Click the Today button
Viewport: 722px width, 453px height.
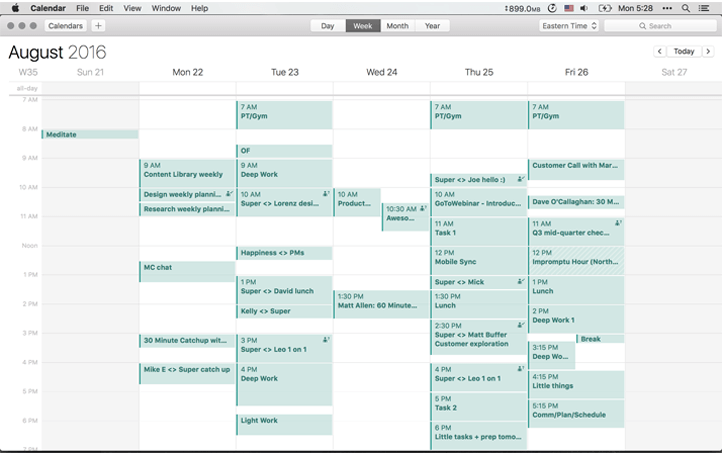(x=684, y=51)
